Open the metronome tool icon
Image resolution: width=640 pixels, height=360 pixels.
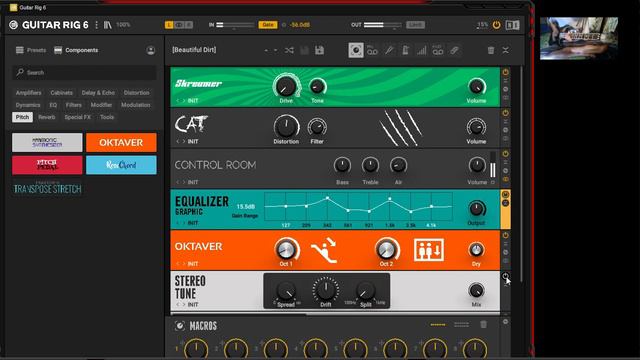(405, 50)
